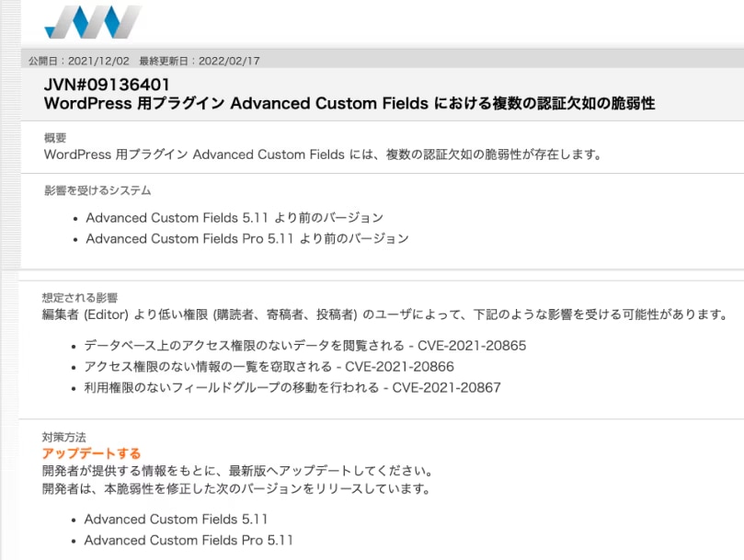The image size is (744, 560).
Task: Click affected item Advanced Custom Fields 5.11 より前
Action: click(235, 218)
